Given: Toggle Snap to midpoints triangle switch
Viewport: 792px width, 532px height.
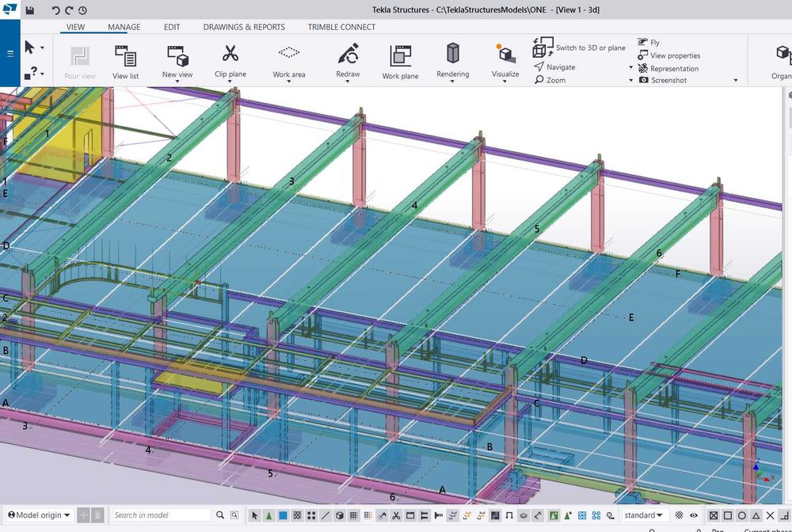Looking at the screenshot, I should pos(756,515).
